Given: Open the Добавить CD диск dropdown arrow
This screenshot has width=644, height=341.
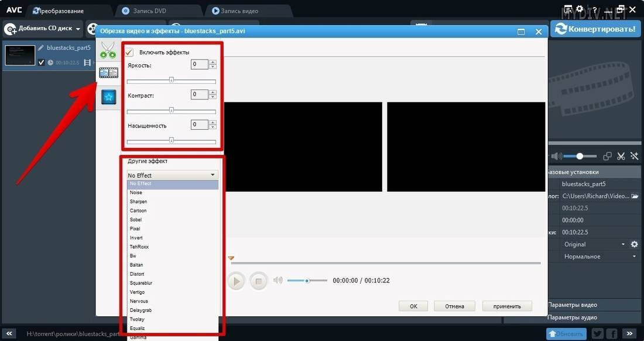Looking at the screenshot, I should tap(78, 29).
